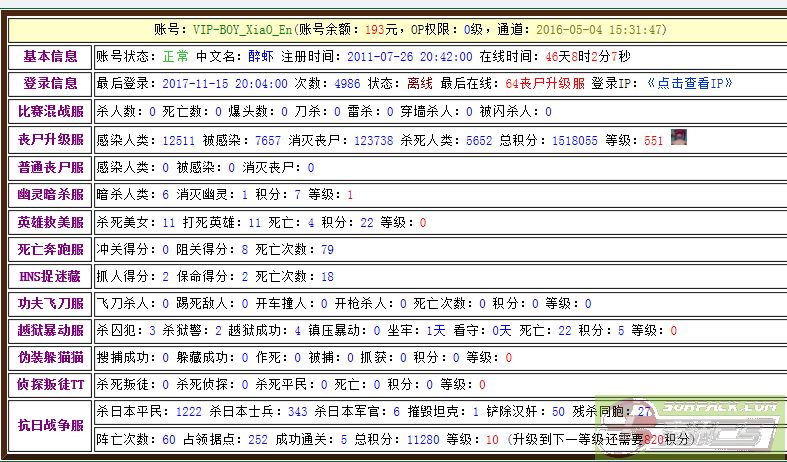Select the 死亡奔跑服 row header
Image resolution: width=787 pixels, height=462 pixels.
[x=50, y=250]
